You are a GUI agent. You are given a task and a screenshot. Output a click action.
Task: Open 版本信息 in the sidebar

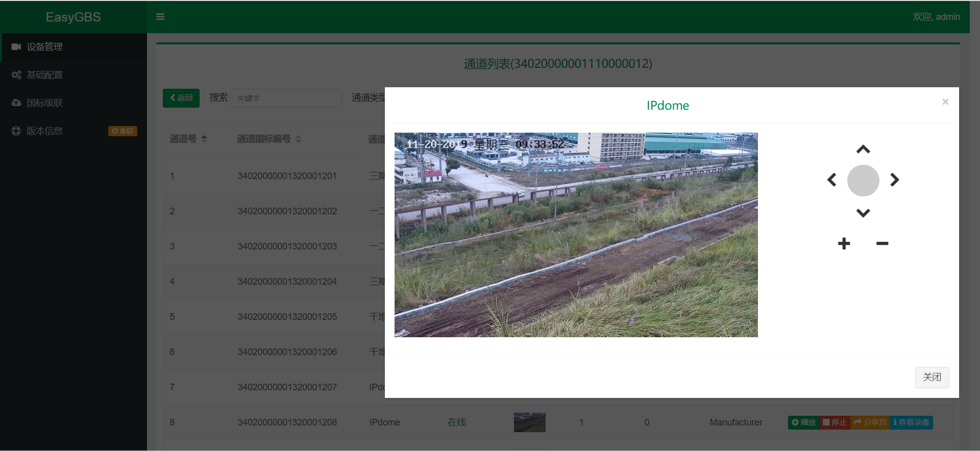73,131
